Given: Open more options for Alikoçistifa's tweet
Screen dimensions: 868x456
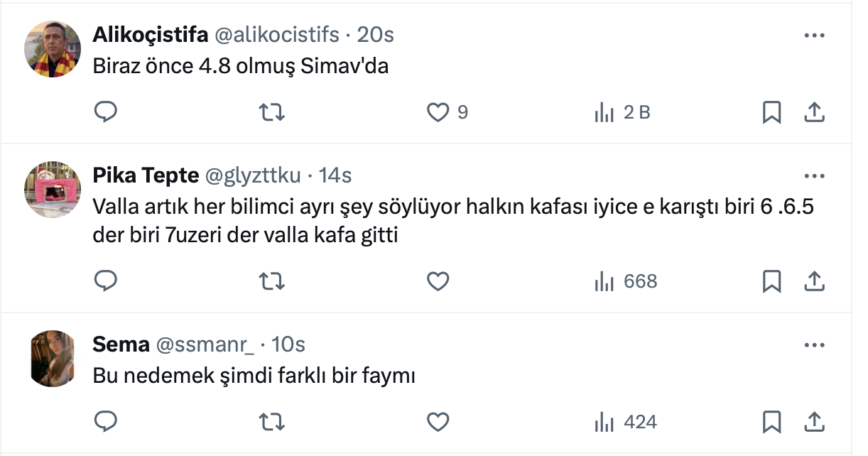Looking at the screenshot, I should tap(813, 36).
